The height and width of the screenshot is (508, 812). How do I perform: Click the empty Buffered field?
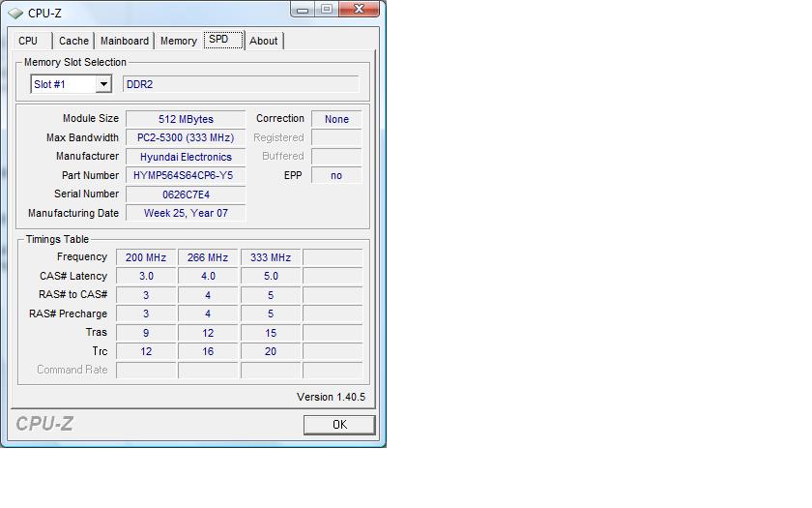pos(336,157)
